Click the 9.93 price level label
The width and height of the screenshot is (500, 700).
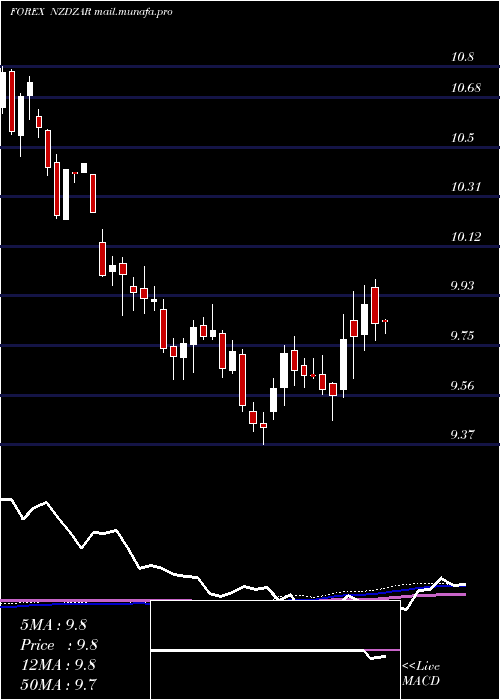[x=462, y=285]
